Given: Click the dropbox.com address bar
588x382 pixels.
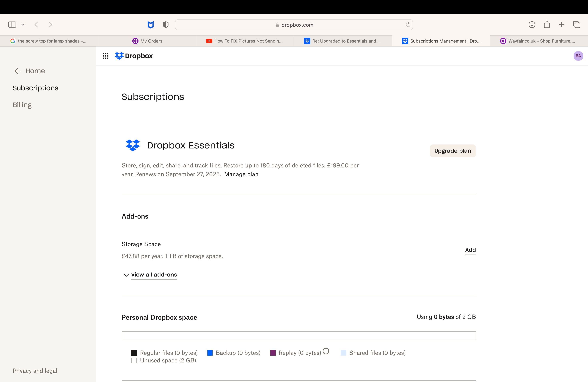Looking at the screenshot, I should (x=294, y=25).
